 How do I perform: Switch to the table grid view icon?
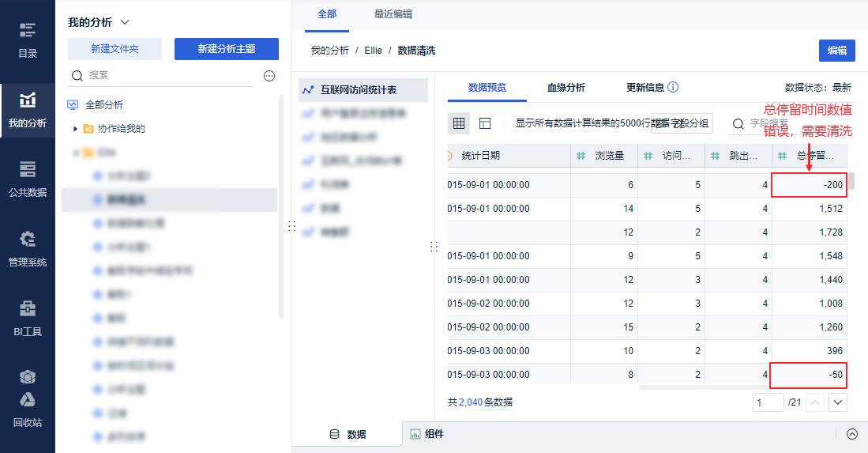[x=459, y=123]
